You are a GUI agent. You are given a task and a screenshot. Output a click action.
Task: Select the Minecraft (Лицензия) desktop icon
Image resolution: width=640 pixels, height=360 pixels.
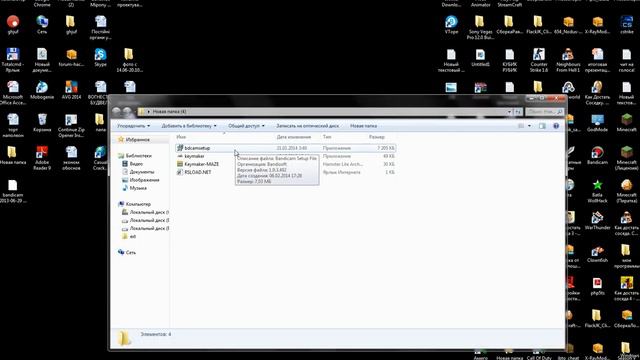coord(627,158)
